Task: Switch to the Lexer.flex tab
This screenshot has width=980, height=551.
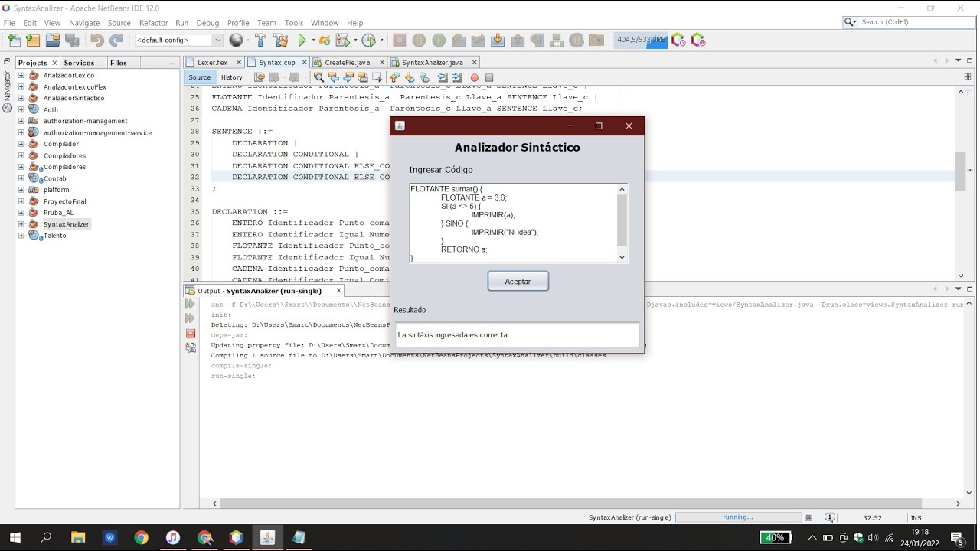Action: (212, 63)
